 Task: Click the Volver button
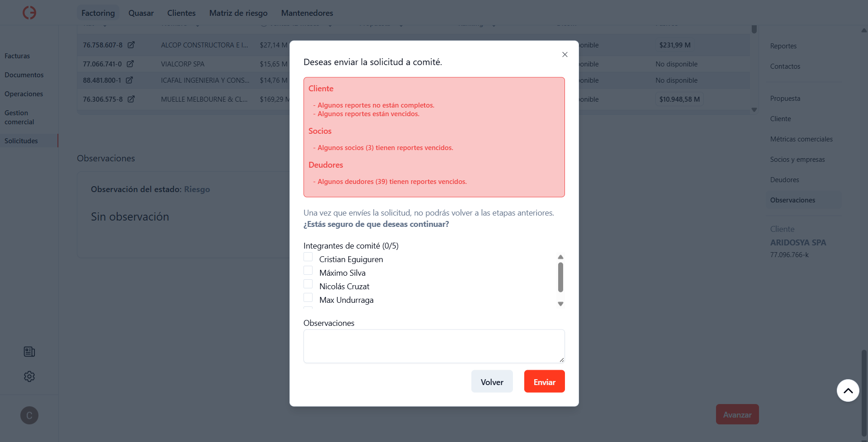(492, 381)
